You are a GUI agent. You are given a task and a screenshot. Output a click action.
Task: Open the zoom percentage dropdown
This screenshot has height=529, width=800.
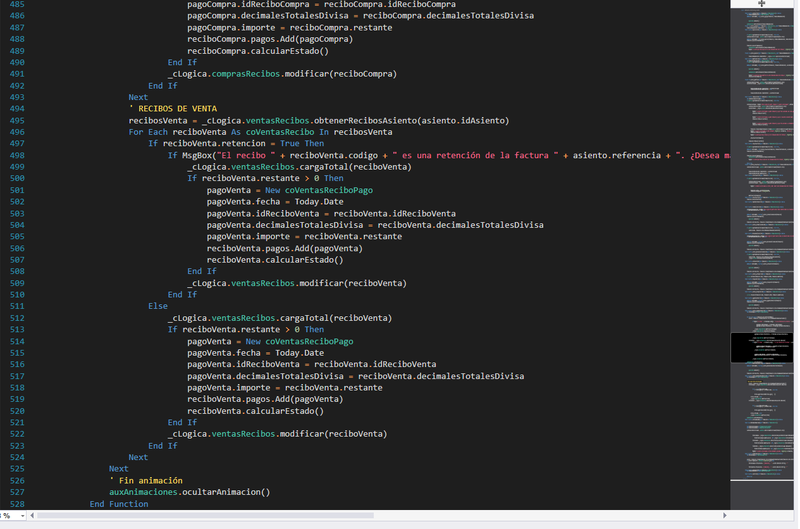[22, 516]
